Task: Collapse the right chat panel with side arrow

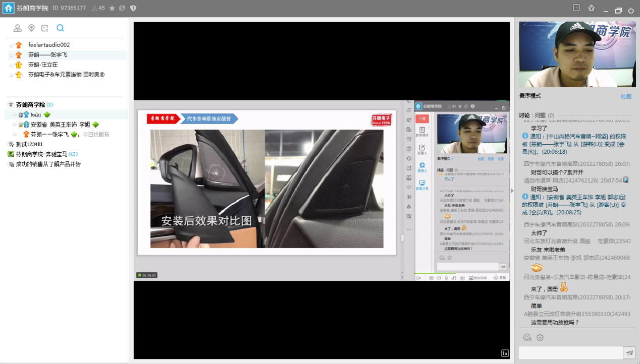Action: coord(512,191)
